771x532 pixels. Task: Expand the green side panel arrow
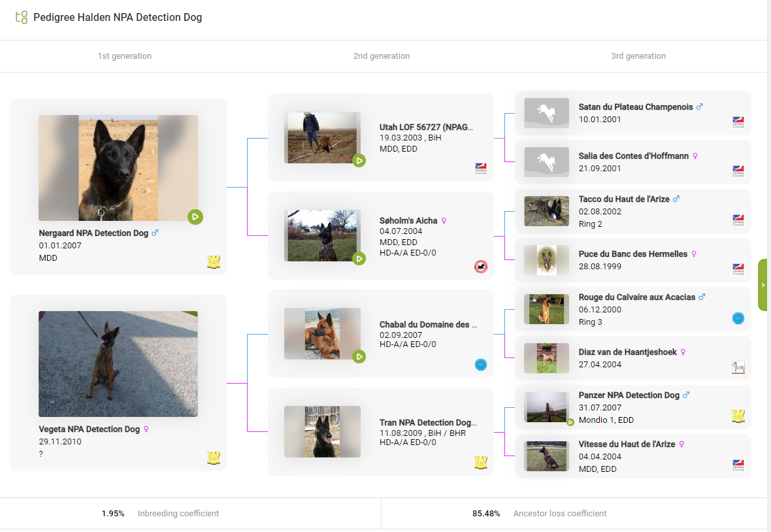763,285
